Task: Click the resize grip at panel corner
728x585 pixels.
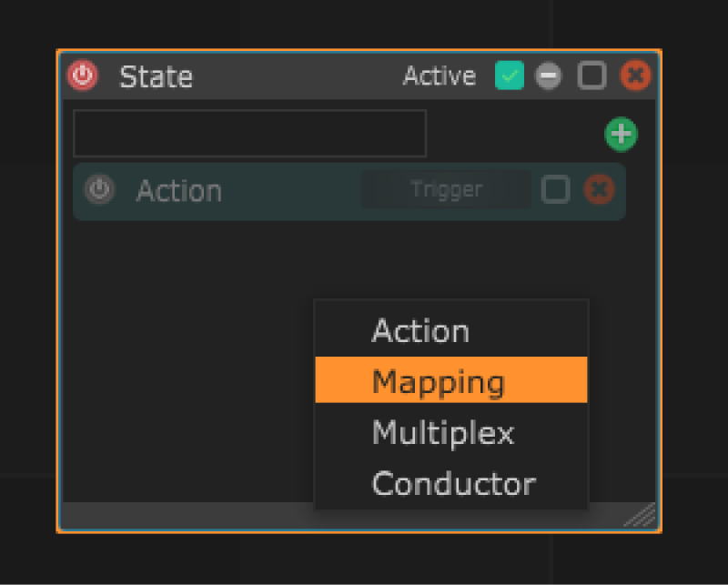Action: point(641,515)
